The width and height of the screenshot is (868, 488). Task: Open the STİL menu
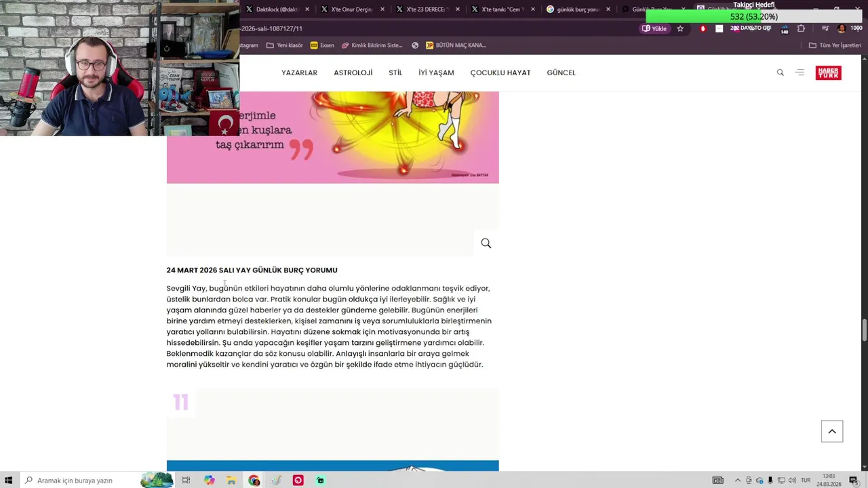pos(395,73)
